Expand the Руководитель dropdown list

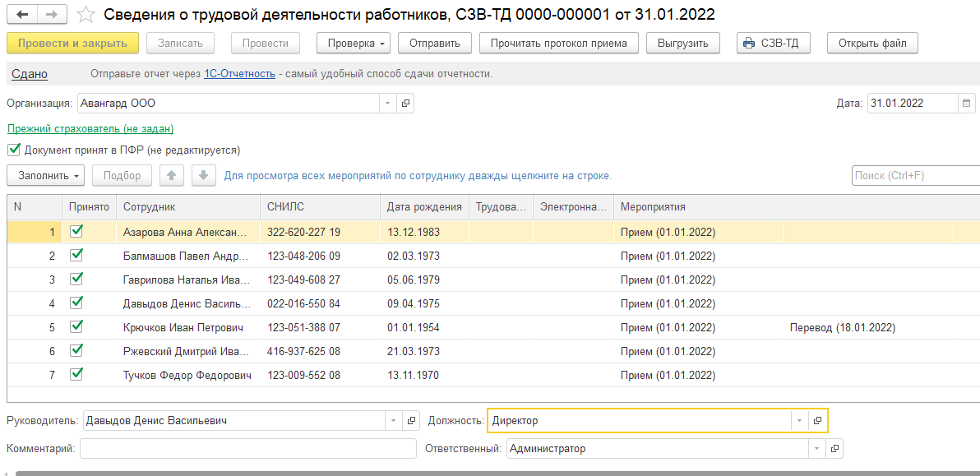(392, 421)
